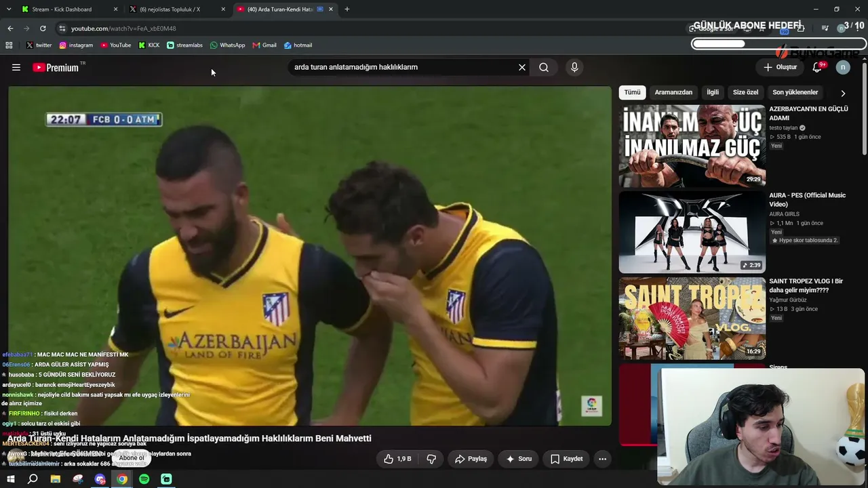Open the Windows Start menu
This screenshot has height=488, width=868.
tap(10, 479)
